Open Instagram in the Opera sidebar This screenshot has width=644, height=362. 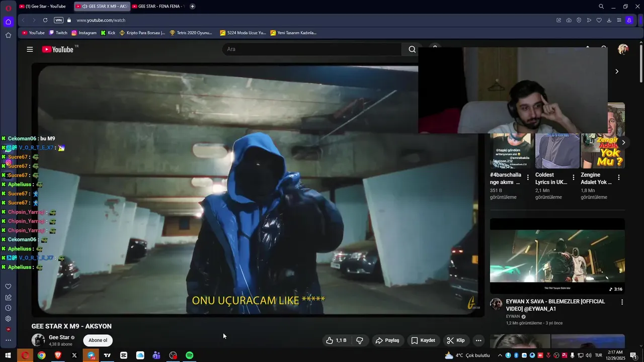click(8, 162)
